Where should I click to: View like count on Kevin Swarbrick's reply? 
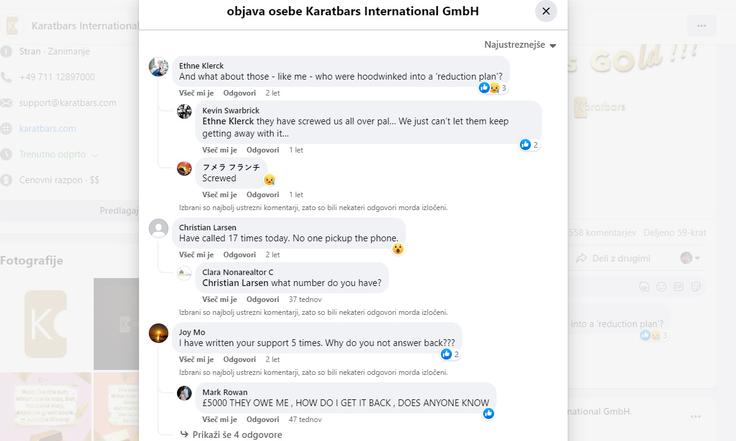pyautogui.click(x=529, y=145)
